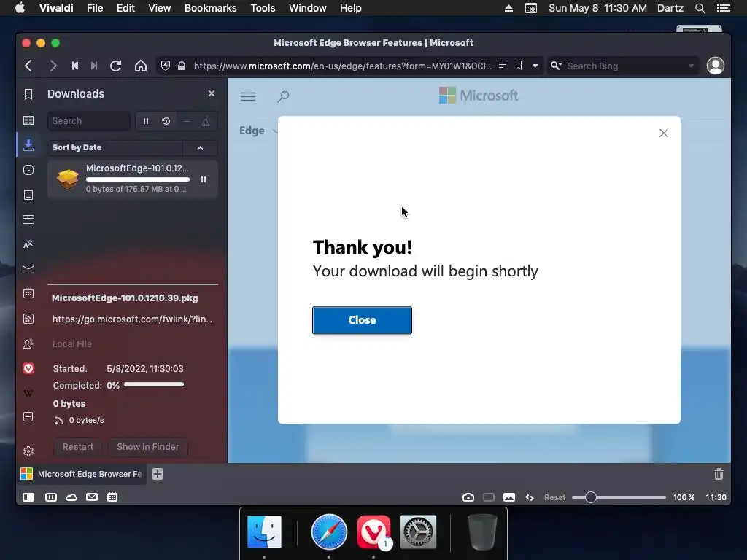Show site info via padlock icon
This screenshot has width=747, height=560.
(x=182, y=66)
